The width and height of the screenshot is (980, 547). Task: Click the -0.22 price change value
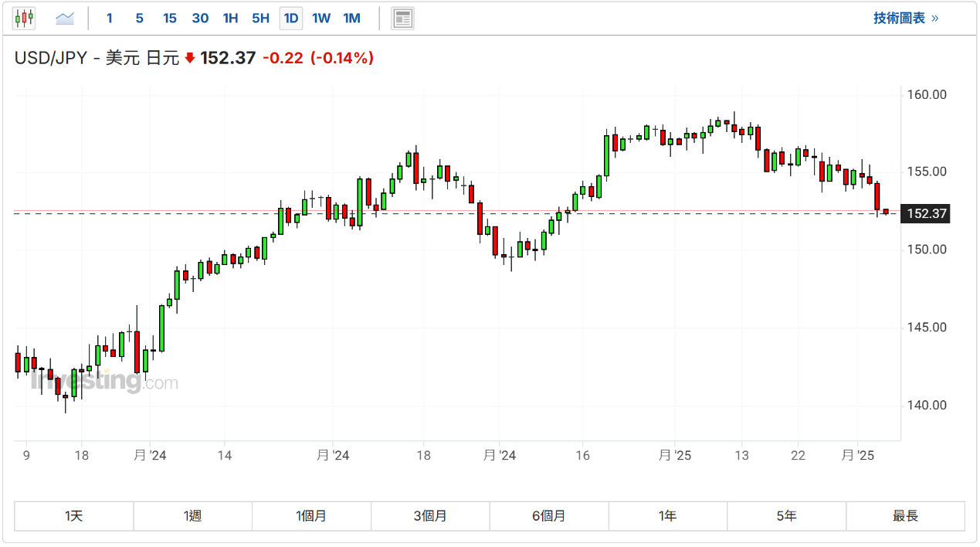tap(283, 58)
